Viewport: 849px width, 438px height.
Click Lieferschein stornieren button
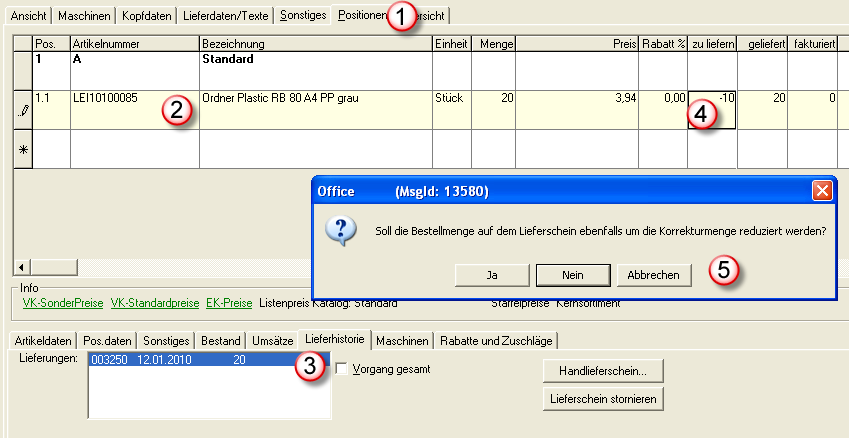point(603,399)
